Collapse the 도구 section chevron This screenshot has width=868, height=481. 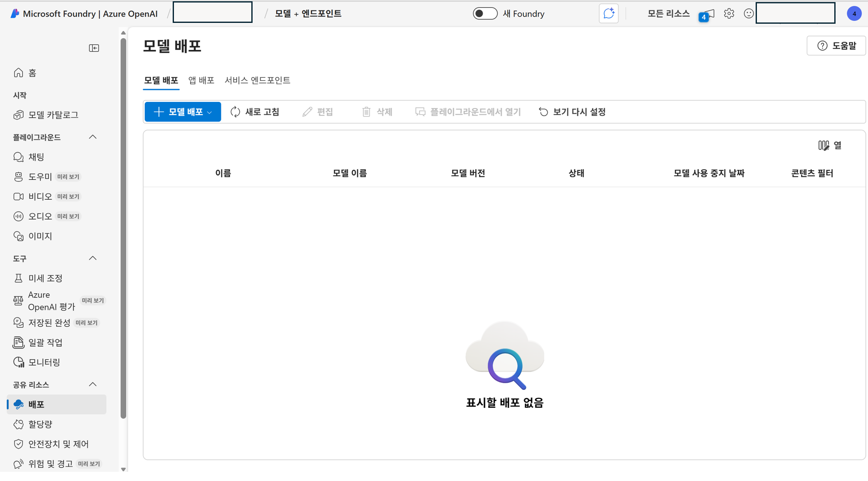pos(93,258)
